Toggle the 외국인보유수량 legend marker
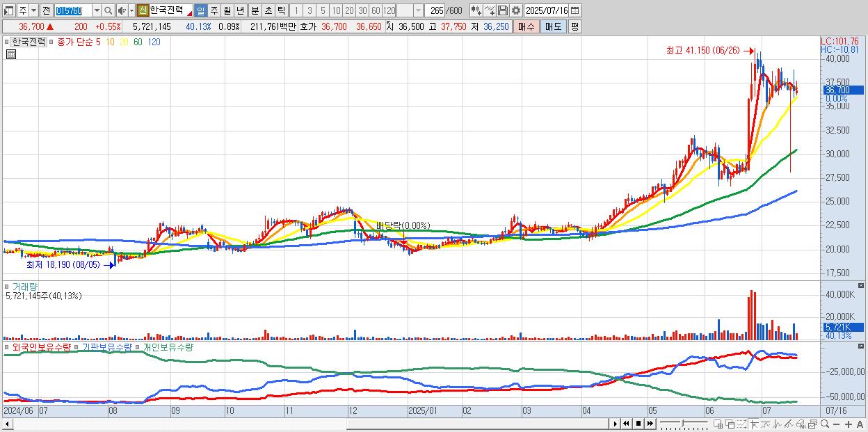 click(8, 346)
